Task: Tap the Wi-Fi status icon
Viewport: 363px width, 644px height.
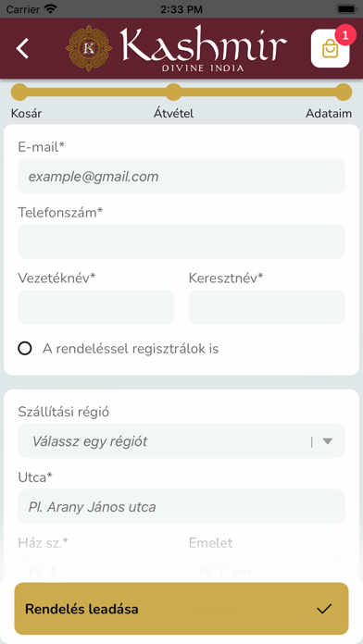Action: [x=51, y=8]
